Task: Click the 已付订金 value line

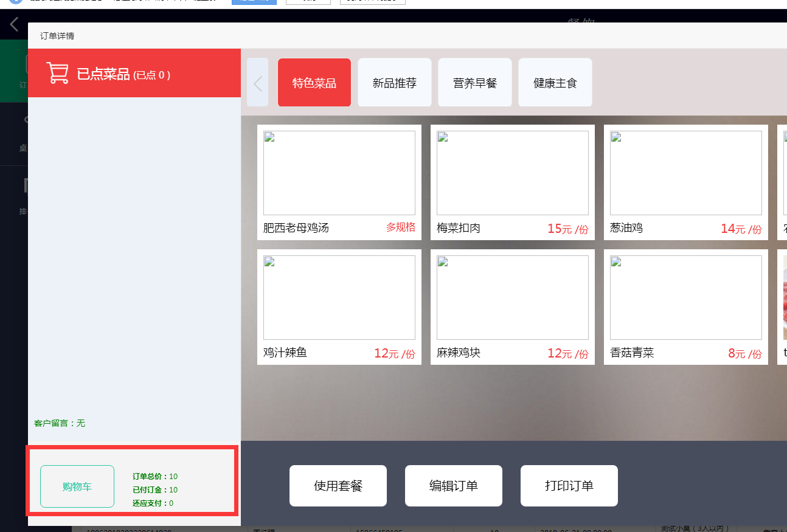Action: (x=155, y=490)
